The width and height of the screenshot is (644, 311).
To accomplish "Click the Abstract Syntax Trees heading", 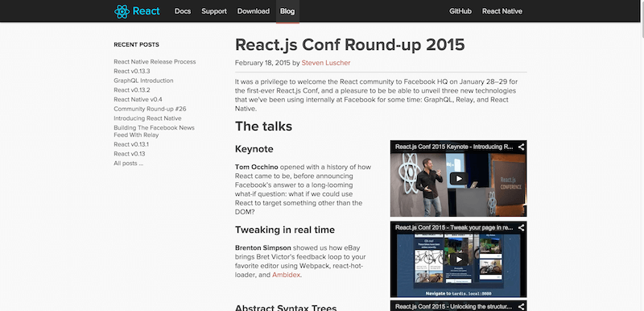I will coord(286,308).
